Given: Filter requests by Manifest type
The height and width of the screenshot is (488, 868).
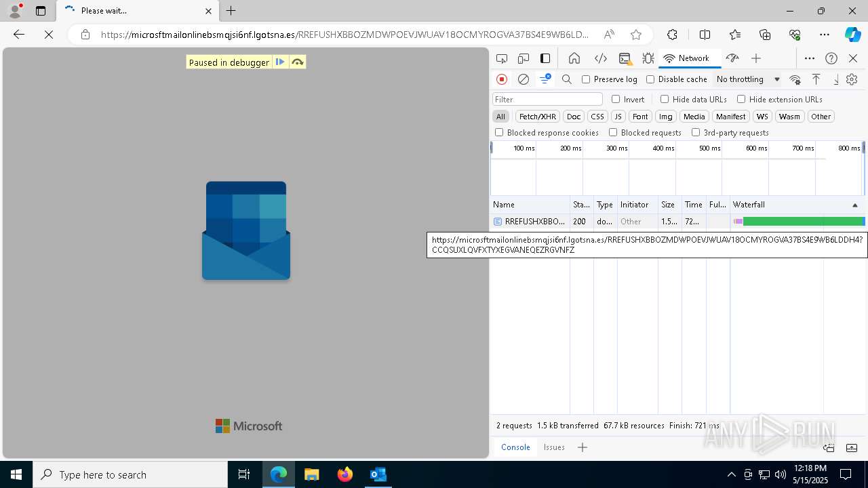Looking at the screenshot, I should [730, 117].
